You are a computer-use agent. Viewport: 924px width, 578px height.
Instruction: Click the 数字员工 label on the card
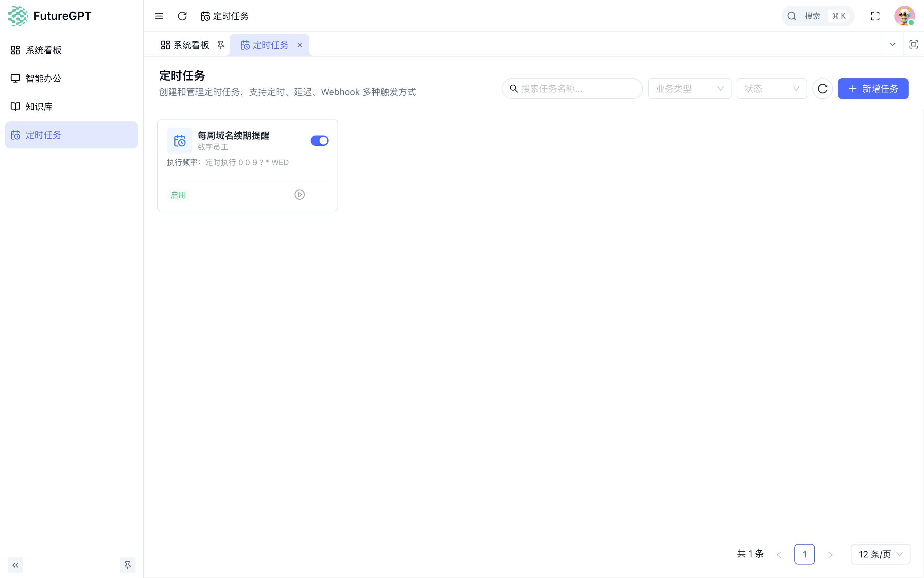pyautogui.click(x=213, y=147)
